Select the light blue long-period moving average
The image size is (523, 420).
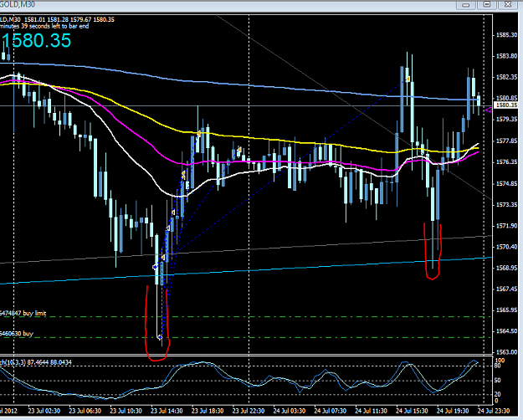click(x=247, y=85)
